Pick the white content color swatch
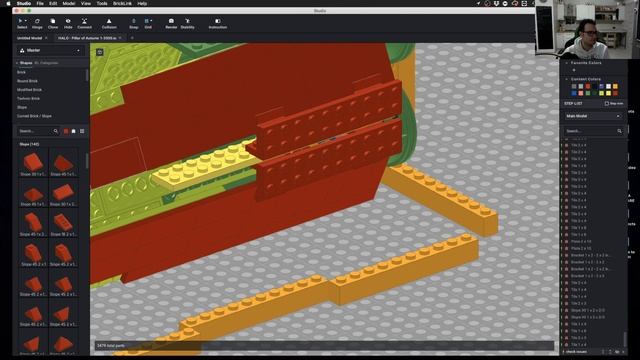Image resolution: width=640 pixels, height=360 pixels. point(608,87)
